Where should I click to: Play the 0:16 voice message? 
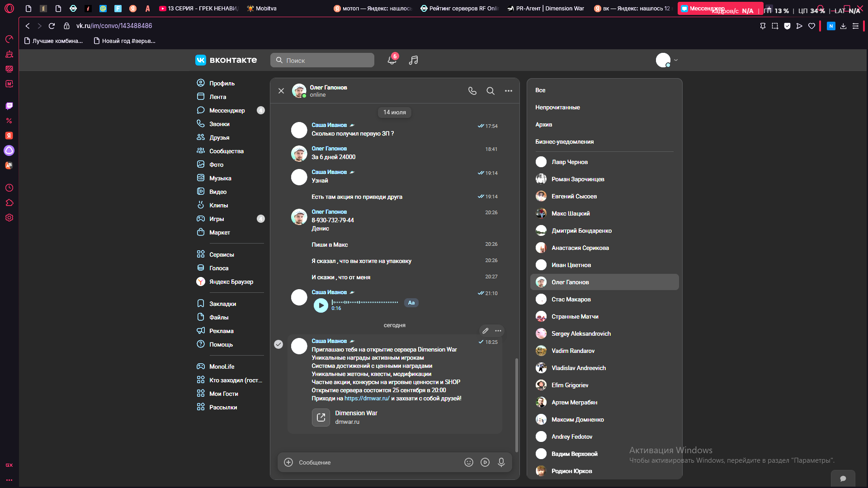click(x=321, y=305)
